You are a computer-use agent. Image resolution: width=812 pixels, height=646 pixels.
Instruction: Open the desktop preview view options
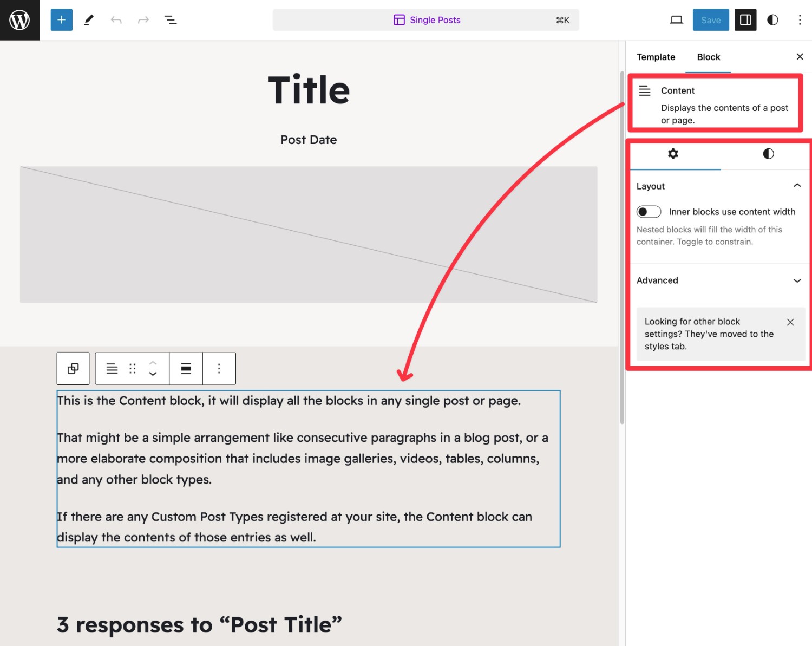(x=677, y=20)
